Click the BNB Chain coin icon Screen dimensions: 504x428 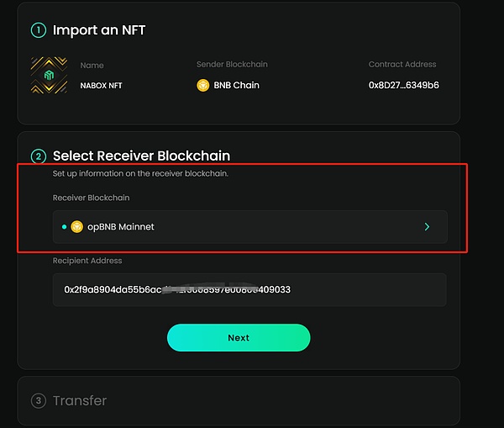click(202, 85)
